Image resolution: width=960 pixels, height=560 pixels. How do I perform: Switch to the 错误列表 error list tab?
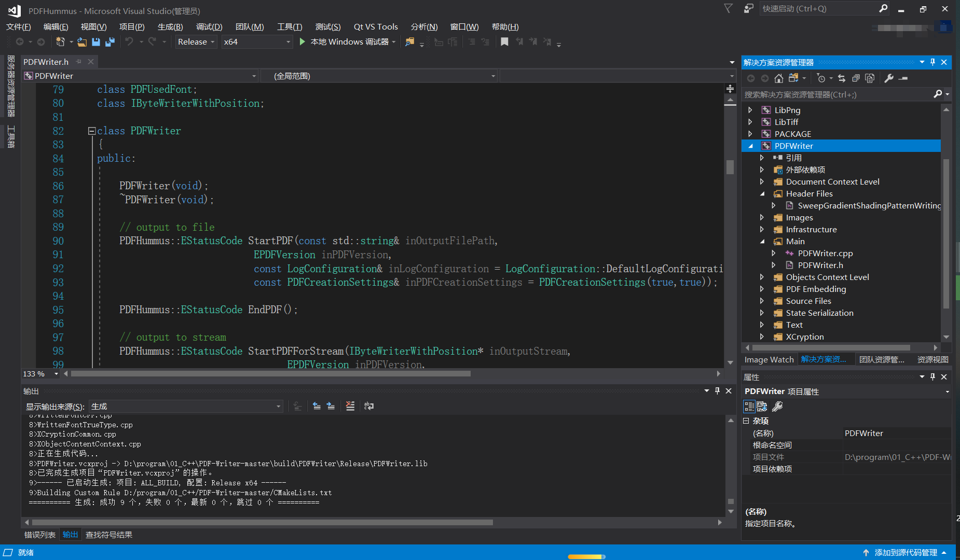click(x=40, y=535)
